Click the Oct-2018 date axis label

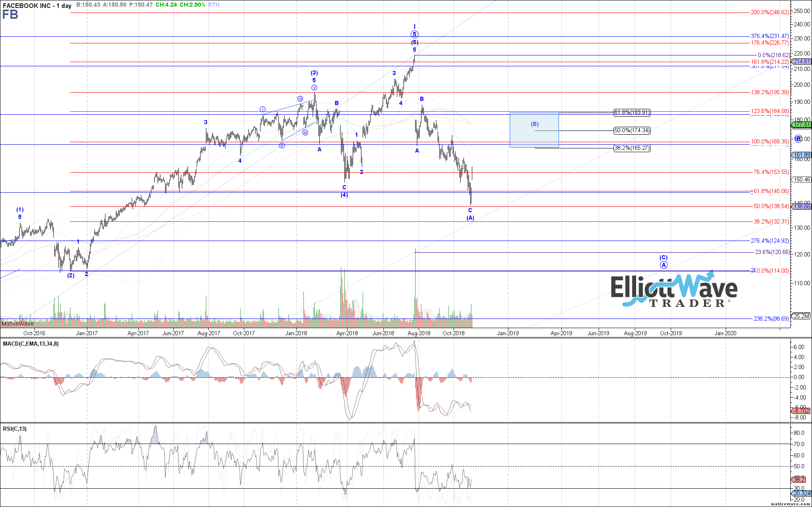click(x=454, y=333)
